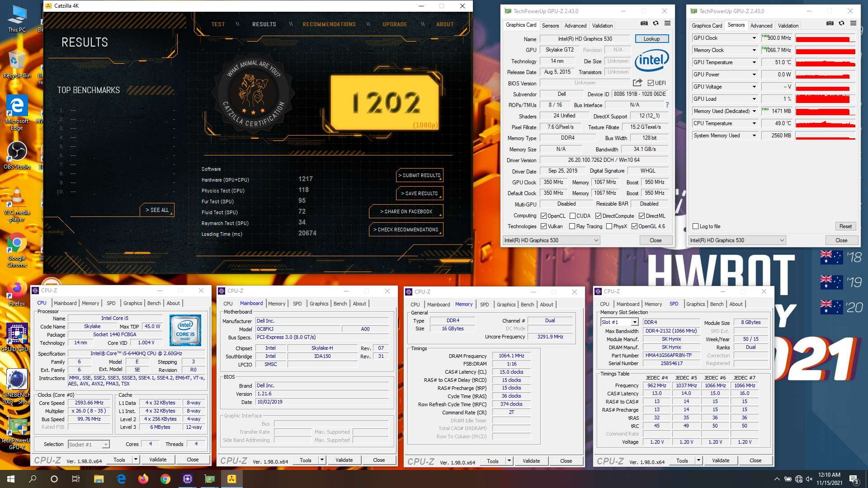Viewport: 868px width, 488px height.
Task: Click camera icon in the Sensors GPU-Z window
Action: tap(830, 23)
